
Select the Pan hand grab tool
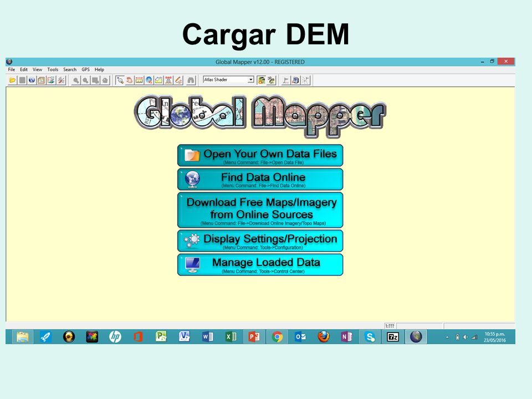[129, 80]
